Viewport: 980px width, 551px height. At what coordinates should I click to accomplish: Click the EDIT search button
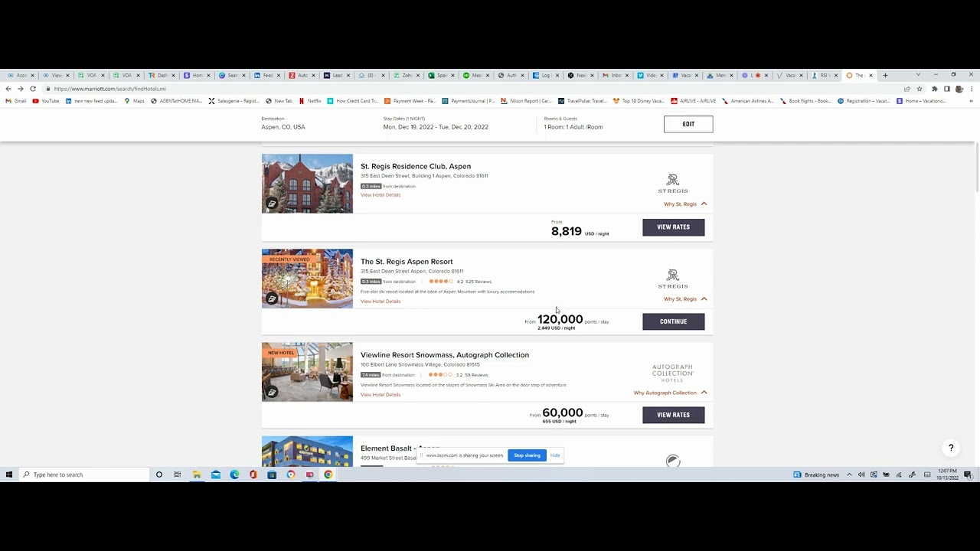click(x=688, y=124)
